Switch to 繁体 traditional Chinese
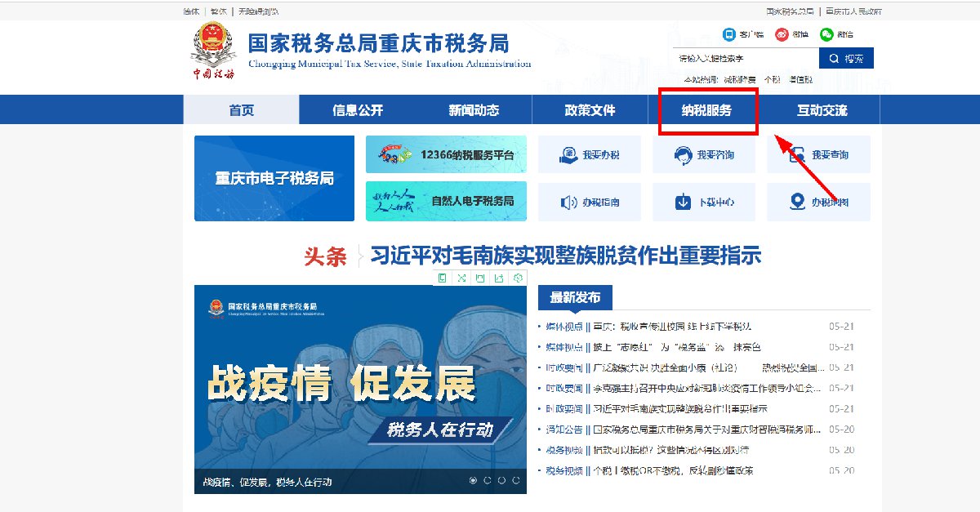Viewport: 980px width, 512px height. point(218,11)
